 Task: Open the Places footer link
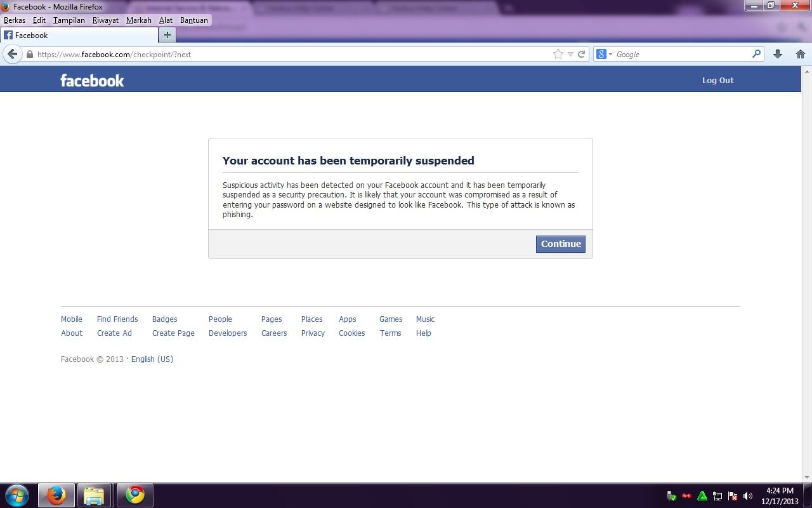(x=312, y=319)
